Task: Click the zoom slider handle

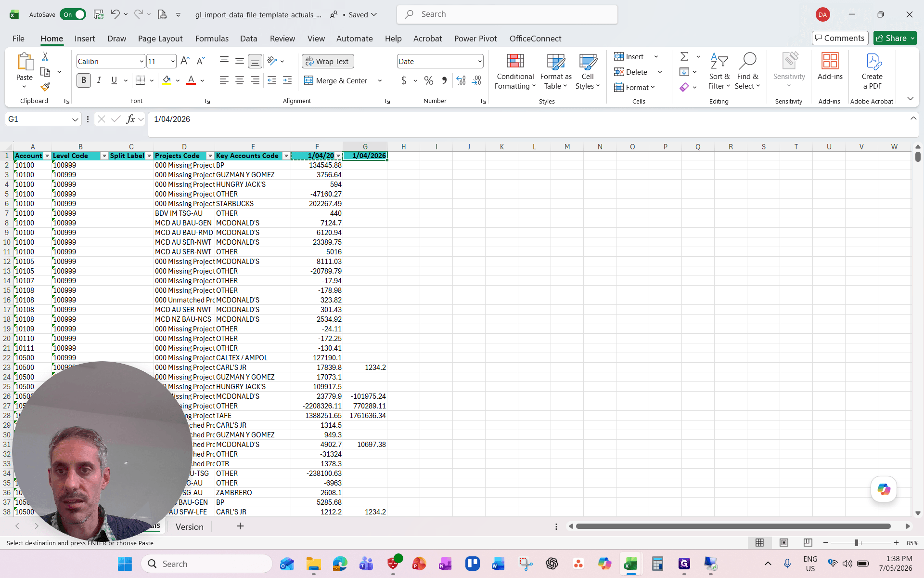Action: click(857, 543)
